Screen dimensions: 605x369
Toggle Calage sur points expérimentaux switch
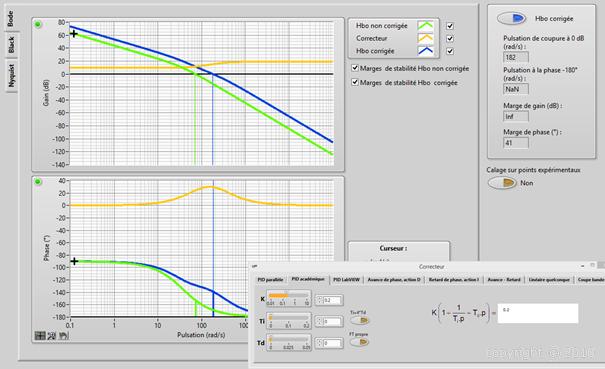(502, 183)
